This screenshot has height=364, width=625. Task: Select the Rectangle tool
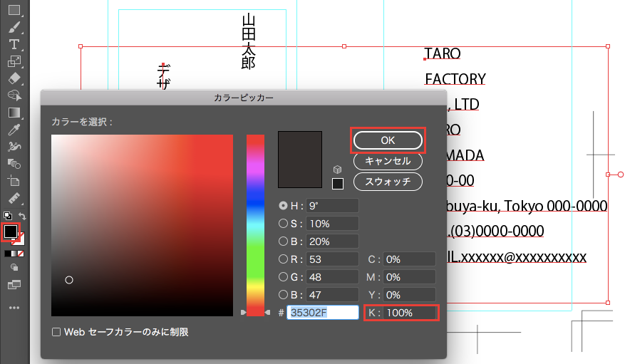(14, 10)
